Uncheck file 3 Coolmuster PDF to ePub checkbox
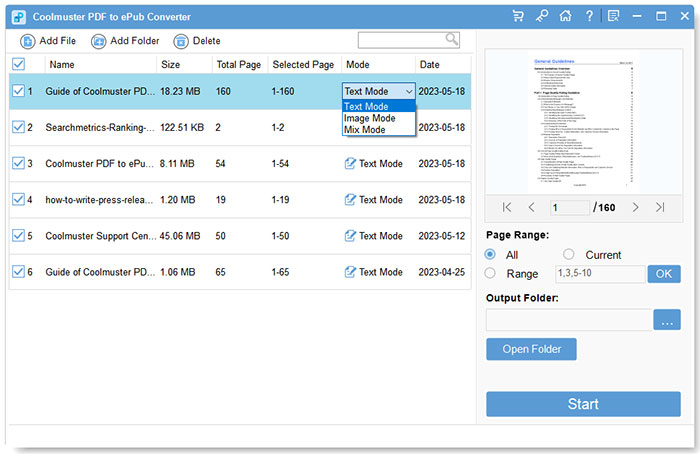Screen dimensions: 700x454 click(x=18, y=163)
